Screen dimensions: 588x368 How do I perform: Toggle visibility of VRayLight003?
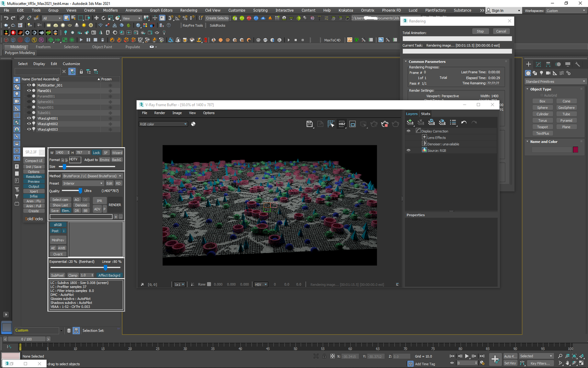[x=29, y=129]
